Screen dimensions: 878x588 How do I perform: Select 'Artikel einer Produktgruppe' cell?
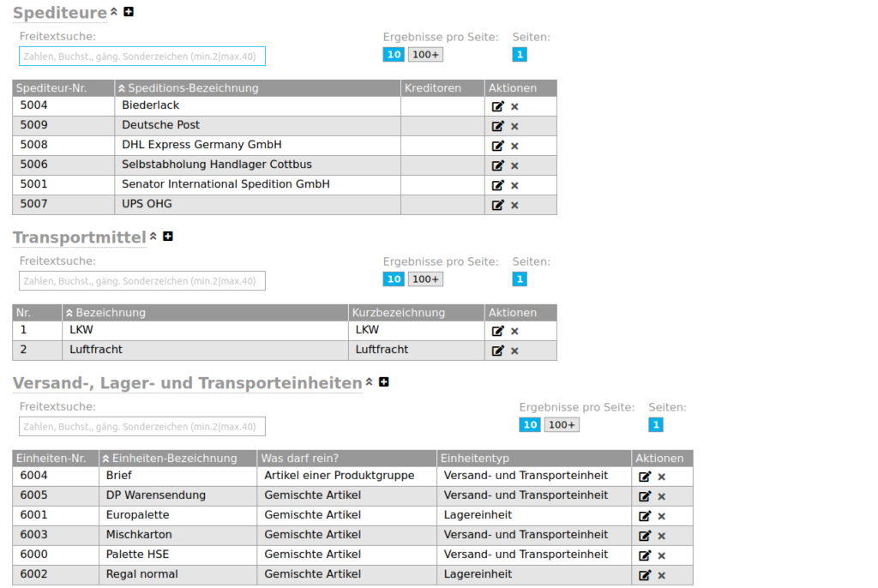click(x=346, y=476)
